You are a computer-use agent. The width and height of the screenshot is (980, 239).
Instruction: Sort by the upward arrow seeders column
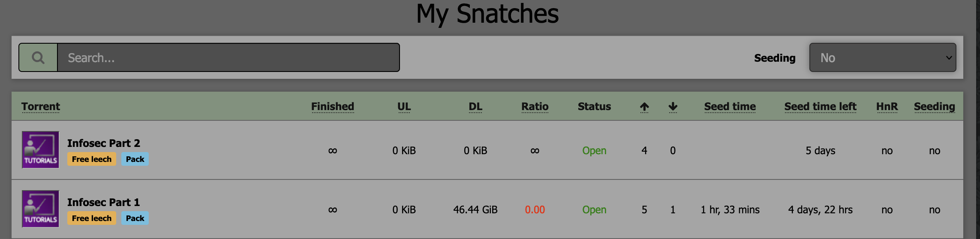[x=644, y=107]
